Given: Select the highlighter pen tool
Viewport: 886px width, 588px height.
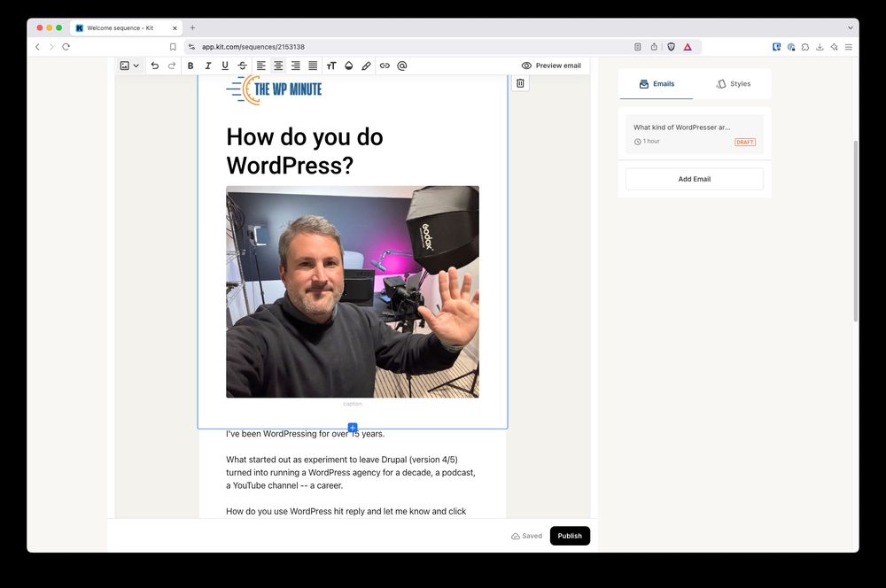Looking at the screenshot, I should (366, 66).
